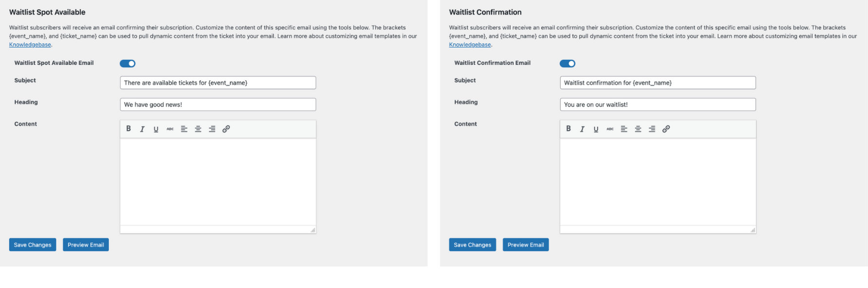The width and height of the screenshot is (868, 288).
Task: Align right in Waitlist Confirmation editor
Action: (x=652, y=129)
